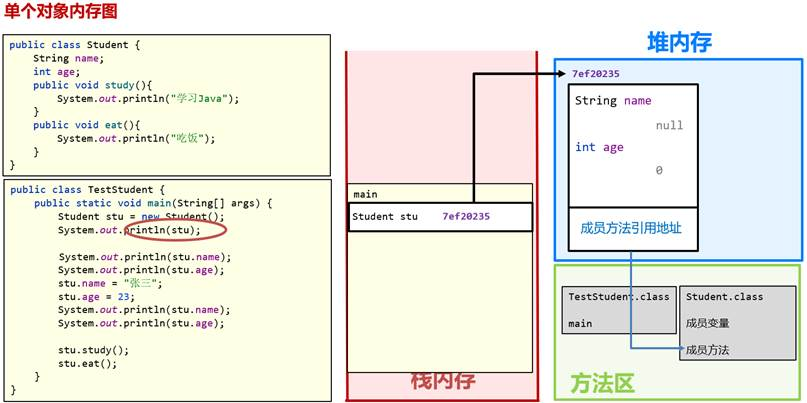Click first System.out.println(stu.name) line
Viewport: 807px width, 403px height.
[x=145, y=256]
